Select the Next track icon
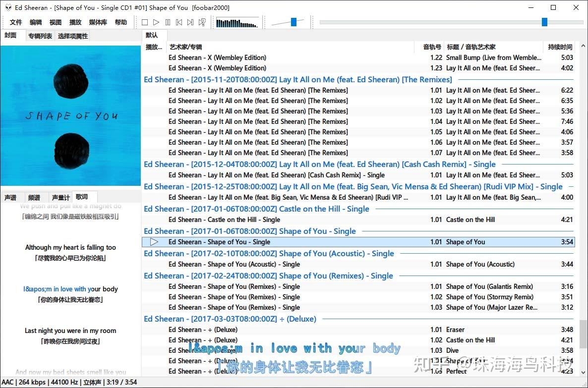This screenshot has height=388, width=588. pyautogui.click(x=190, y=22)
